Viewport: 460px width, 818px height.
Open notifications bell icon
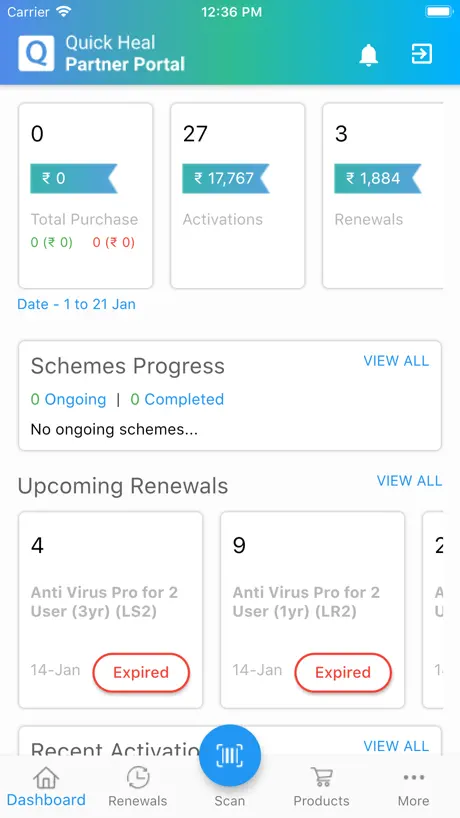coord(369,54)
